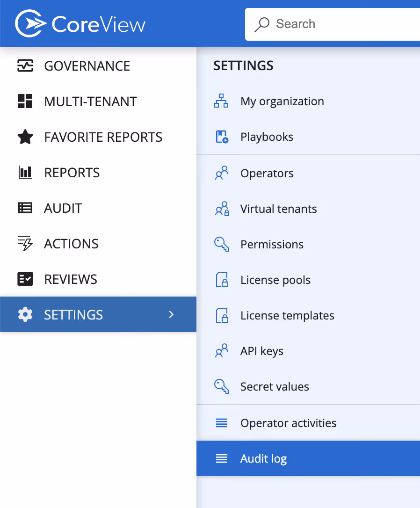Select the Reviews checklist icon
The width and height of the screenshot is (420, 508).
click(25, 279)
